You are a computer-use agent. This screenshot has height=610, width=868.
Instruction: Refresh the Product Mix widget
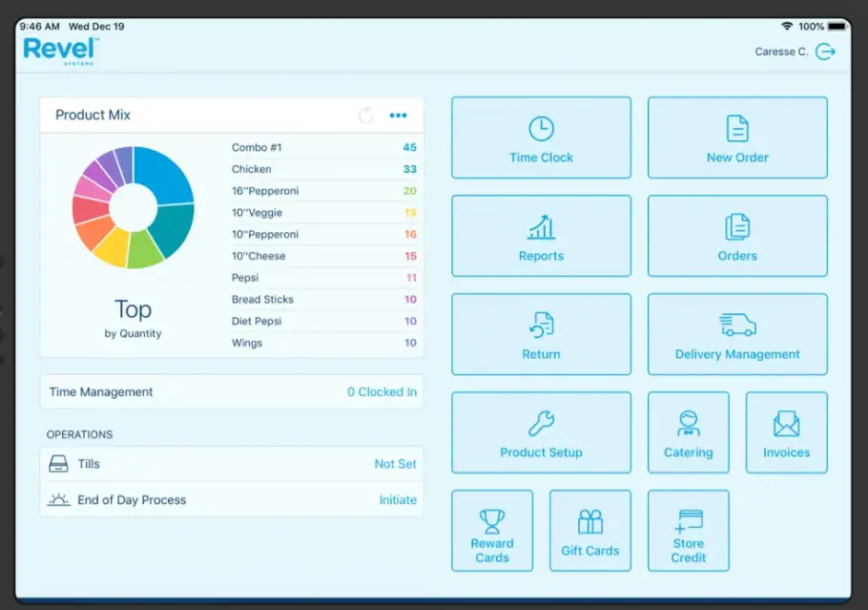pyautogui.click(x=366, y=116)
